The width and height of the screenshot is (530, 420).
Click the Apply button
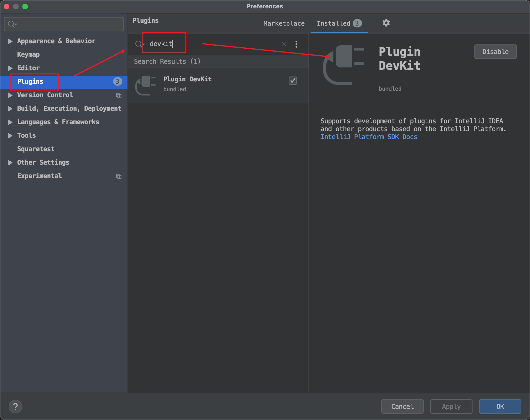tap(451, 407)
